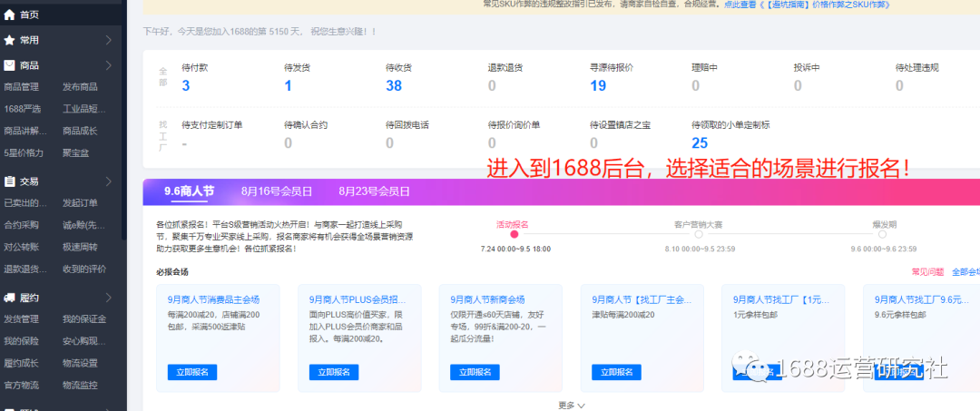This screenshot has height=411, width=980.
Task: Open 物流设置 in the sidebar
Action: coord(80,363)
